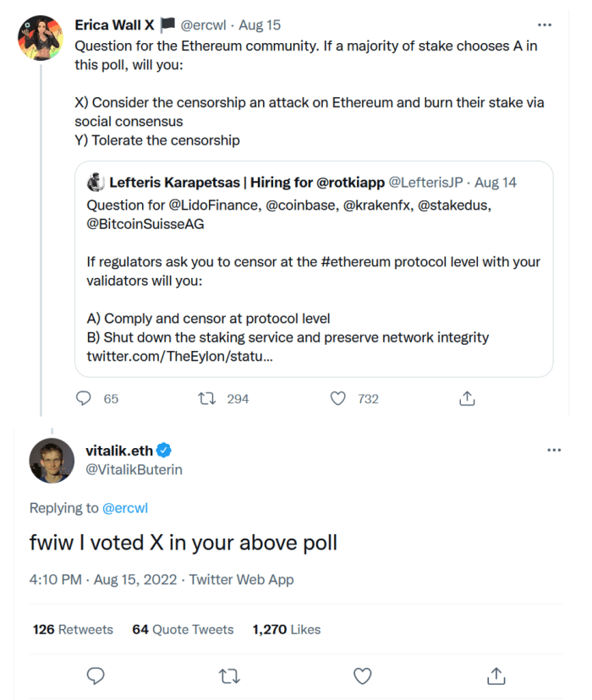View the 64 Quote Tweets list
Image resolution: width=592 pixels, height=700 pixels.
pyautogui.click(x=183, y=629)
